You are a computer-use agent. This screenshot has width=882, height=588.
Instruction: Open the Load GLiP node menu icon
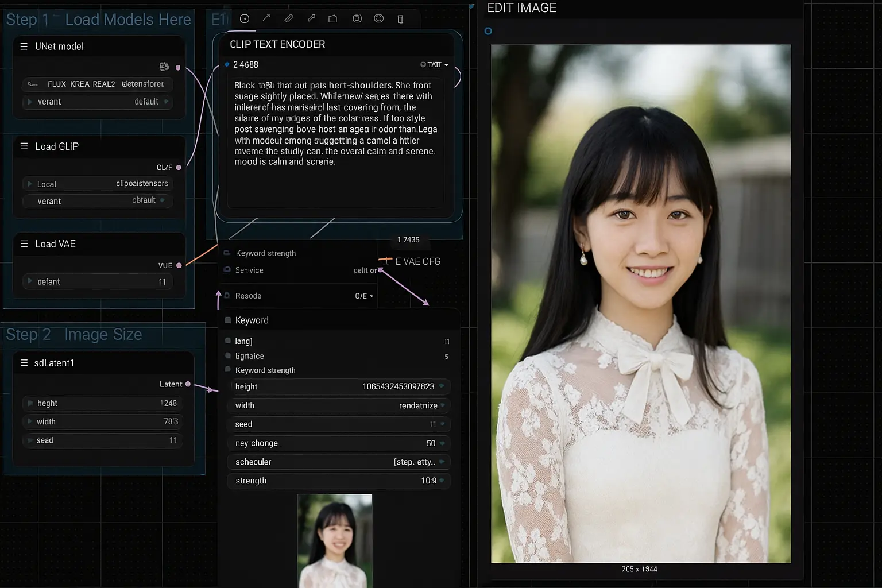click(x=24, y=146)
